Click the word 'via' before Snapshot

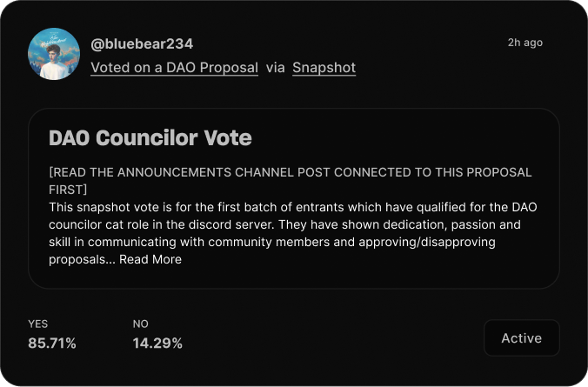275,68
